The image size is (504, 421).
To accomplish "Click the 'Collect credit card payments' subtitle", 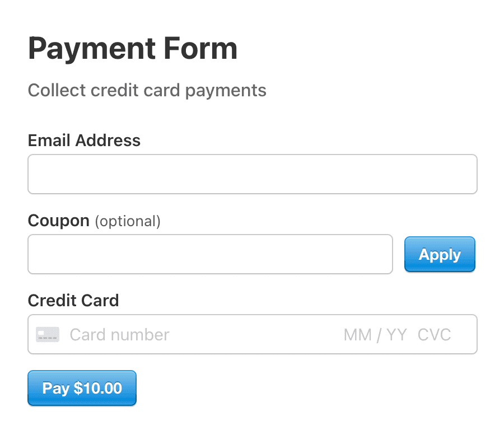I will pyautogui.click(x=147, y=90).
